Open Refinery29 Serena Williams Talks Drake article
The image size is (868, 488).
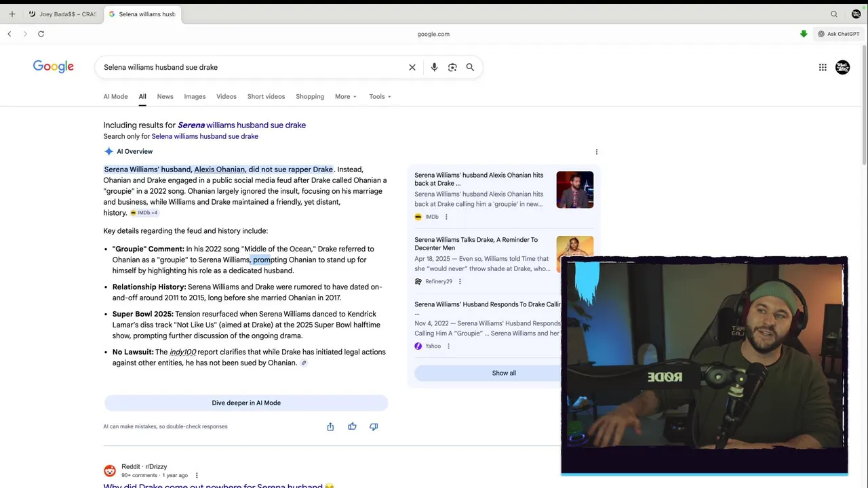click(476, 243)
